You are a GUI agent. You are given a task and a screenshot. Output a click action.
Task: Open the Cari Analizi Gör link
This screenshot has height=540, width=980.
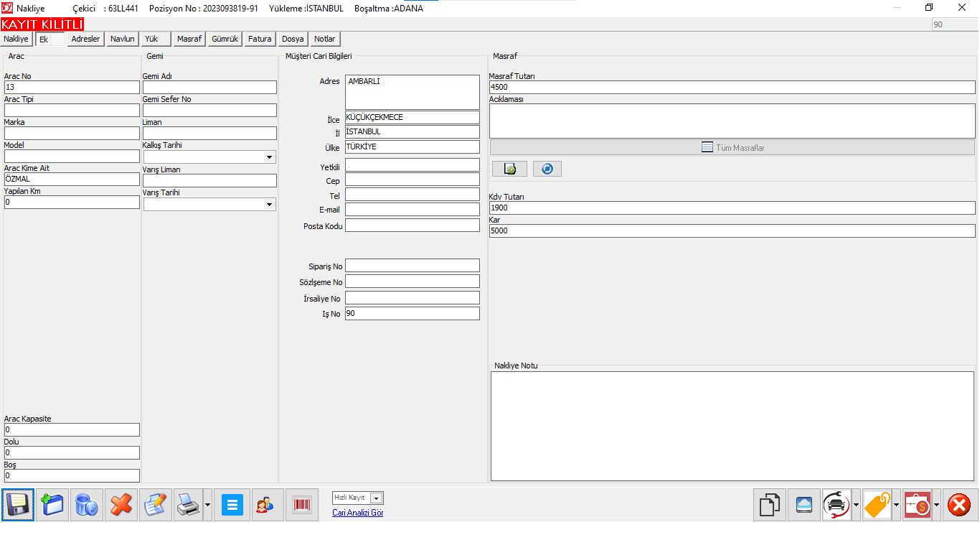357,513
